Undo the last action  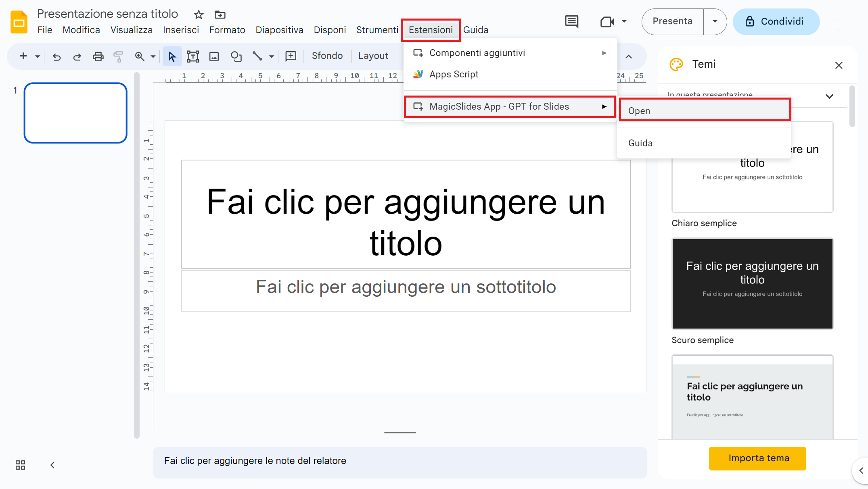56,56
